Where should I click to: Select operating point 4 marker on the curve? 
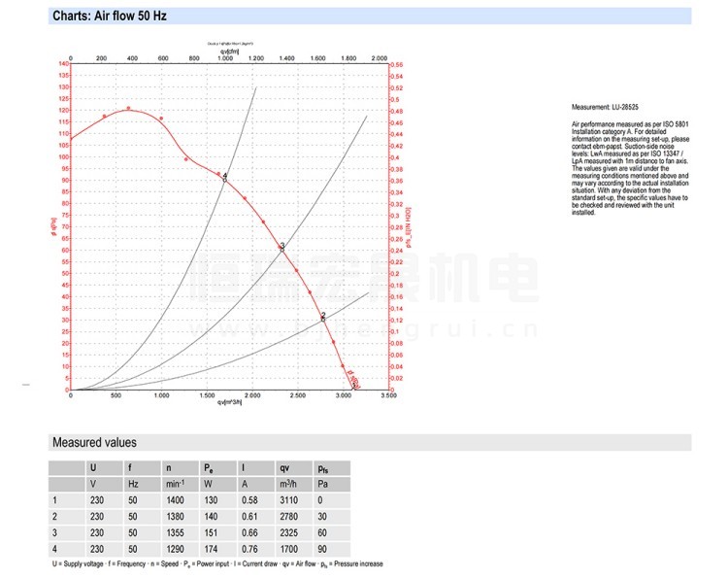225,177
